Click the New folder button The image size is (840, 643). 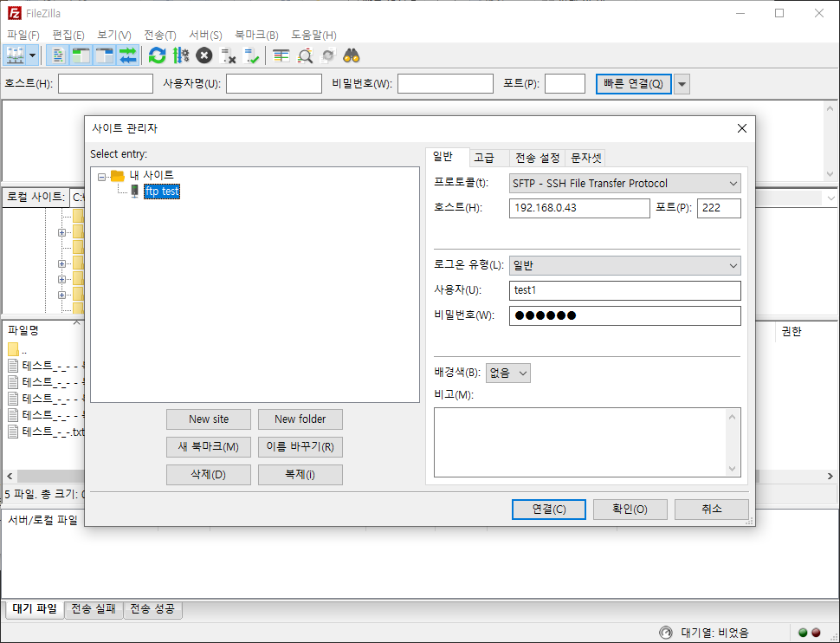300,419
